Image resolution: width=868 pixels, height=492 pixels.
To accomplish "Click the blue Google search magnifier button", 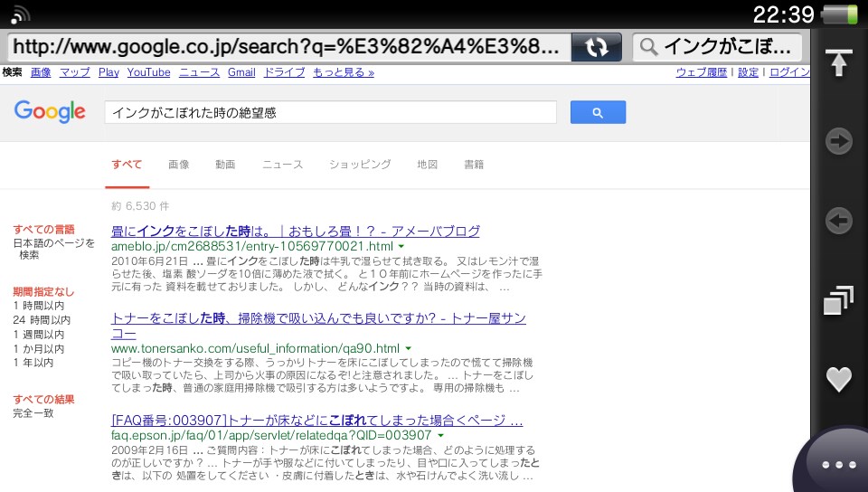I will (598, 112).
